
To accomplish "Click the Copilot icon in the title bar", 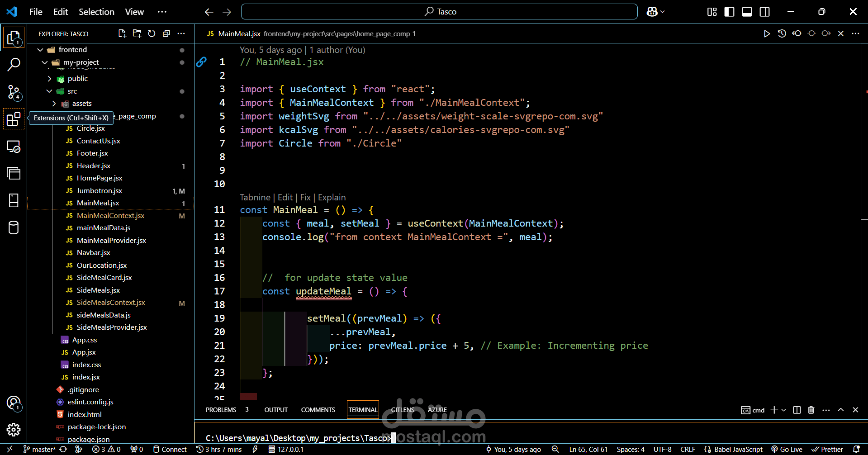I will (x=652, y=12).
